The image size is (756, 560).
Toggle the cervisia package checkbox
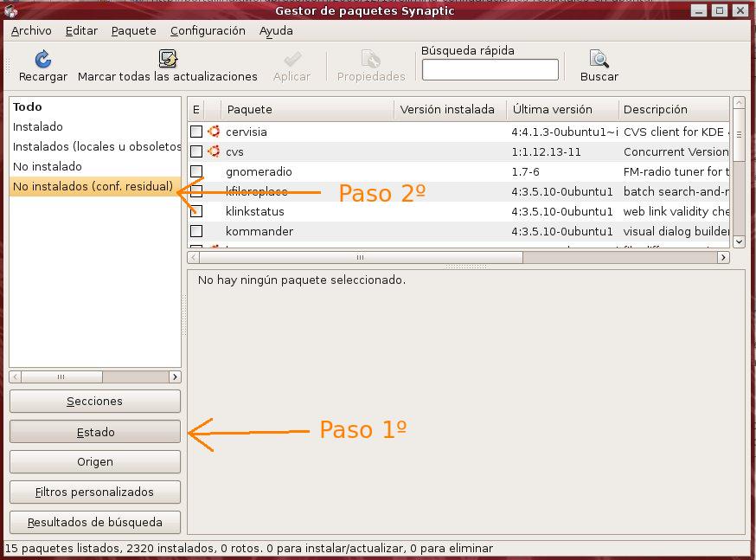pos(196,132)
